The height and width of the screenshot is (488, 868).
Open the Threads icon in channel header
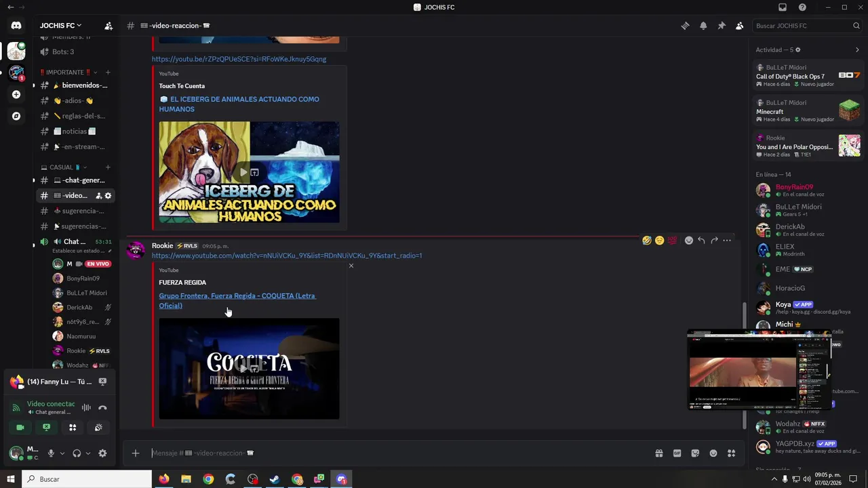pyautogui.click(x=685, y=26)
